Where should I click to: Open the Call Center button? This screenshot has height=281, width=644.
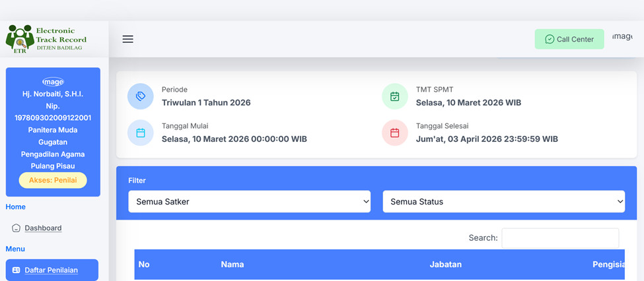tap(569, 40)
